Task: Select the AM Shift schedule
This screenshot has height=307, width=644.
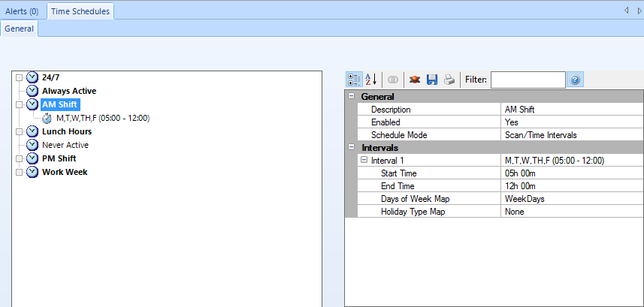Action: coord(59,104)
